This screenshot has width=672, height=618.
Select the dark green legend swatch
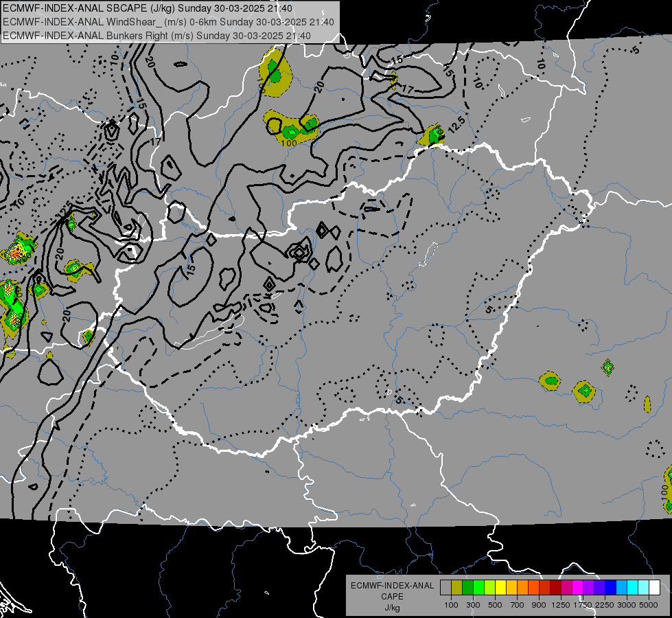point(467,588)
